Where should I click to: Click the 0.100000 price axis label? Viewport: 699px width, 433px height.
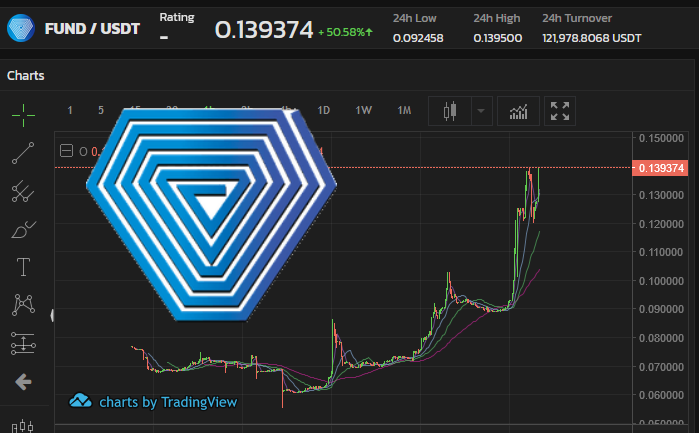[x=661, y=281]
